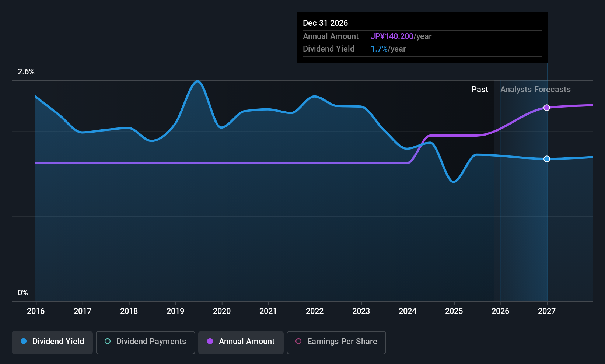Click the 2027 x-axis label

pos(547,311)
